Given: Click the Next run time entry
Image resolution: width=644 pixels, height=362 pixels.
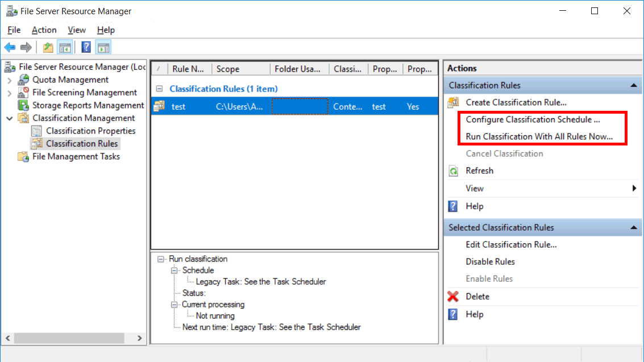Looking at the screenshot, I should pyautogui.click(x=272, y=327).
